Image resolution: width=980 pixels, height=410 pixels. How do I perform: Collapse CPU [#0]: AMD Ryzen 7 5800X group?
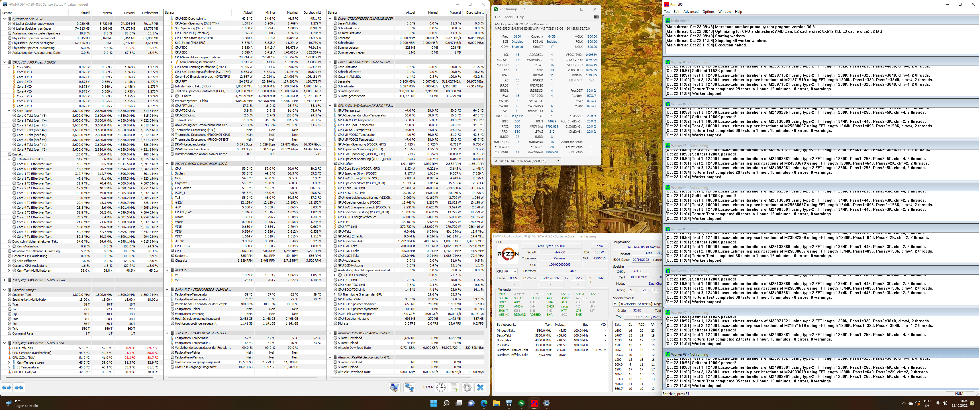coord(5,62)
